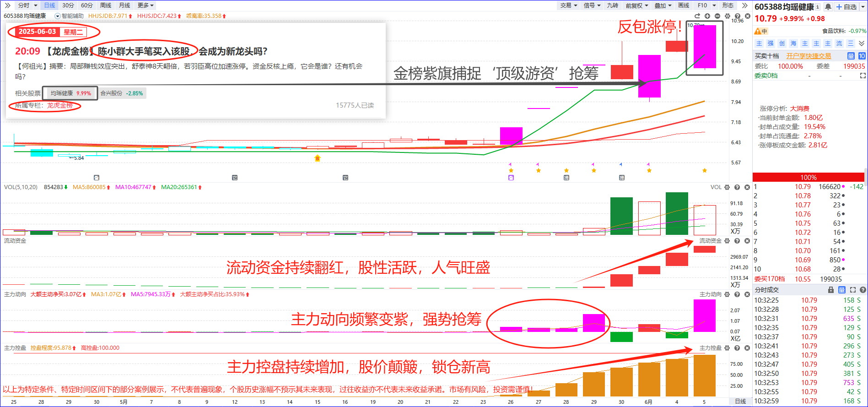Screen dimensions: 868x407
Task: Switch to 60分 period tab
Action: click(87, 5)
